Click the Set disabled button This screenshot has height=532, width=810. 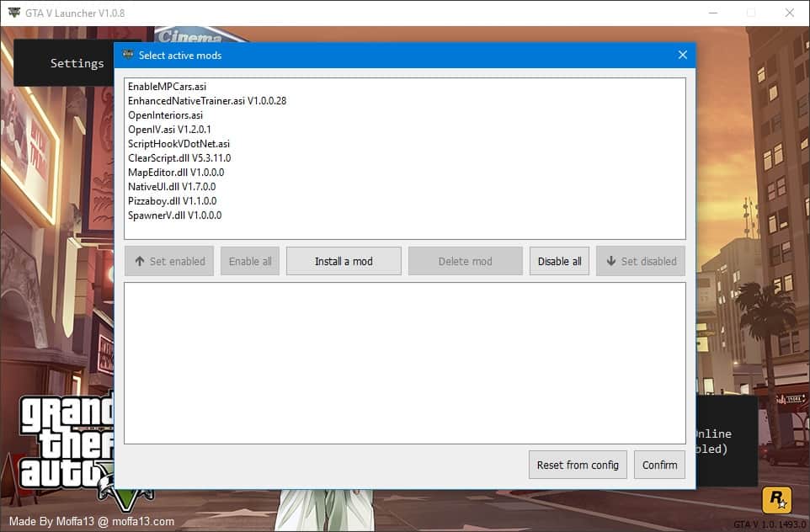pyautogui.click(x=641, y=261)
